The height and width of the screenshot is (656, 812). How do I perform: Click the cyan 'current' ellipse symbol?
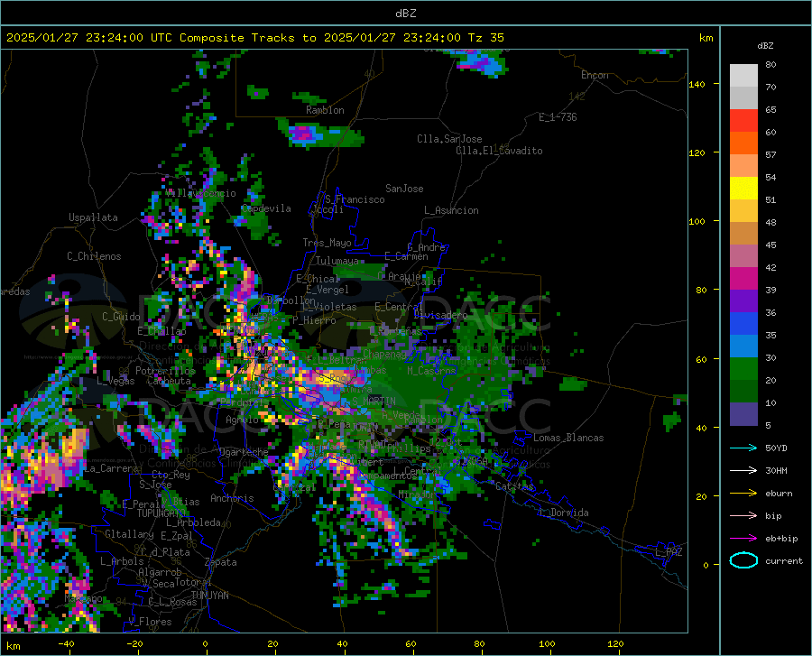point(743,560)
